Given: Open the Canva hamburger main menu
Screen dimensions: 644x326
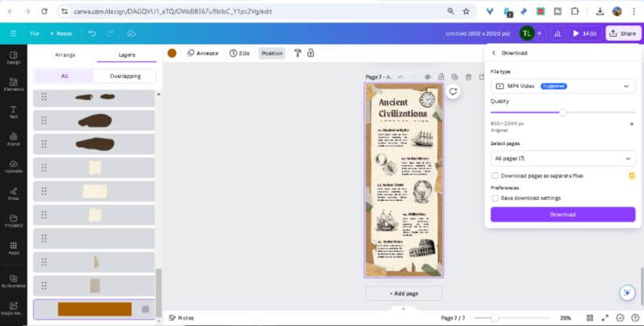Looking at the screenshot, I should coord(13,33).
